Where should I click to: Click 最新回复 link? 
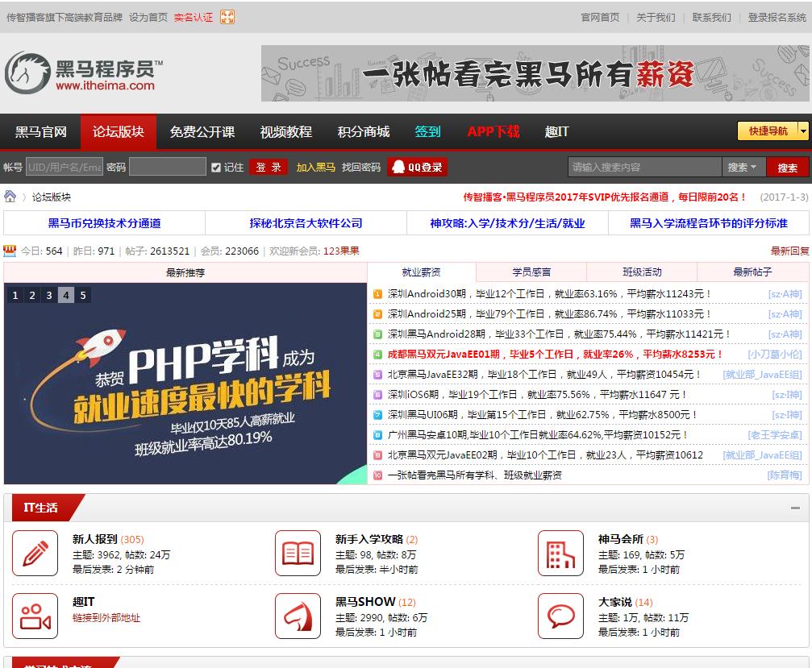click(x=789, y=251)
